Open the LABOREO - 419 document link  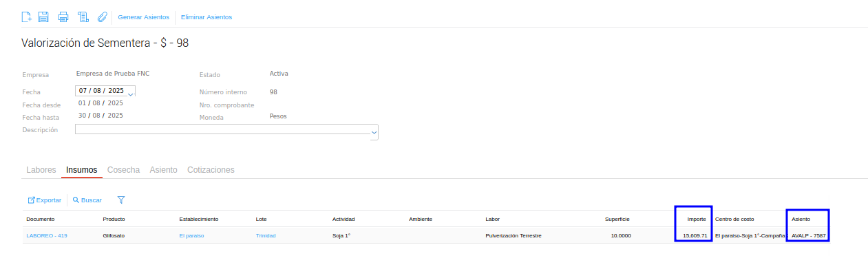[47, 236]
